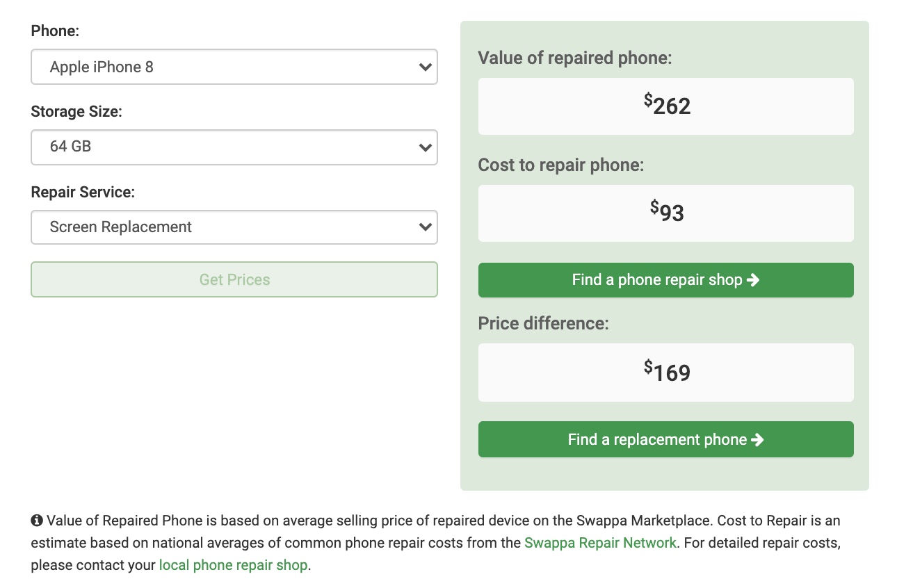Screen dimensions: 897x588
Task: Open the Repair Service dropdown
Action: [234, 227]
